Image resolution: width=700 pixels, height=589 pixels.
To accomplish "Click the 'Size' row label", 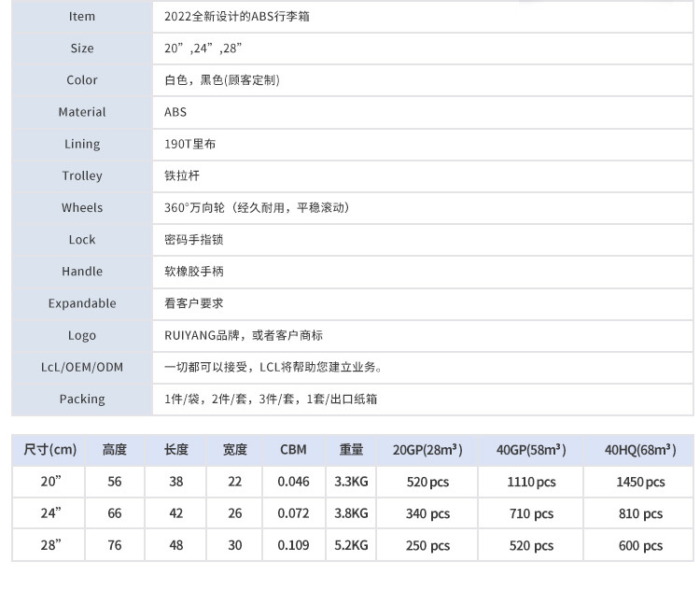I will (82, 49).
